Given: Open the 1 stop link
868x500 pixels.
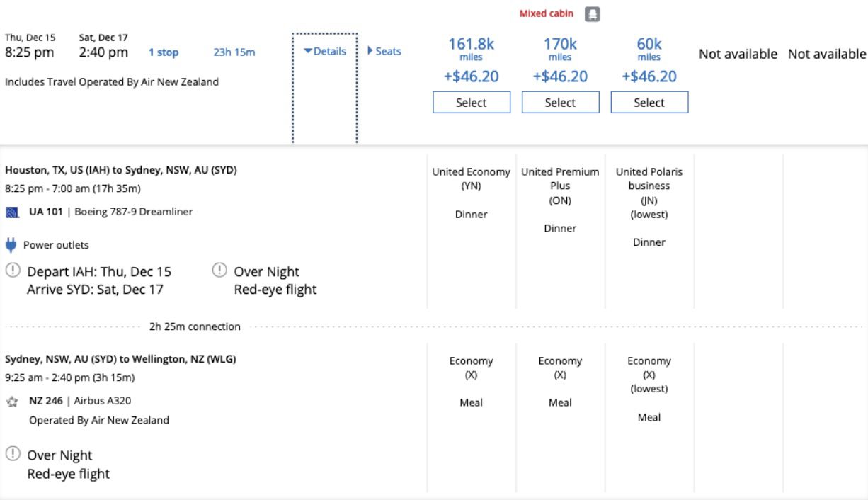Looking at the screenshot, I should coord(164,52).
